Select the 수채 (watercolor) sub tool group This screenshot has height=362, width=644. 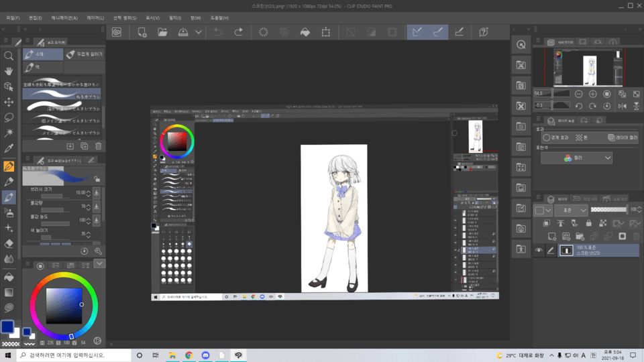(x=43, y=54)
